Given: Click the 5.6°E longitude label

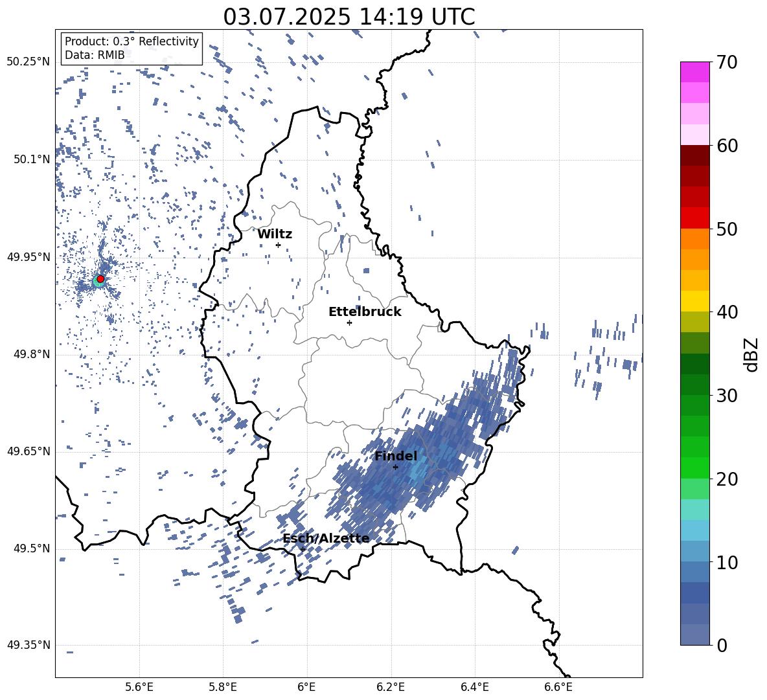Looking at the screenshot, I should tap(139, 687).
